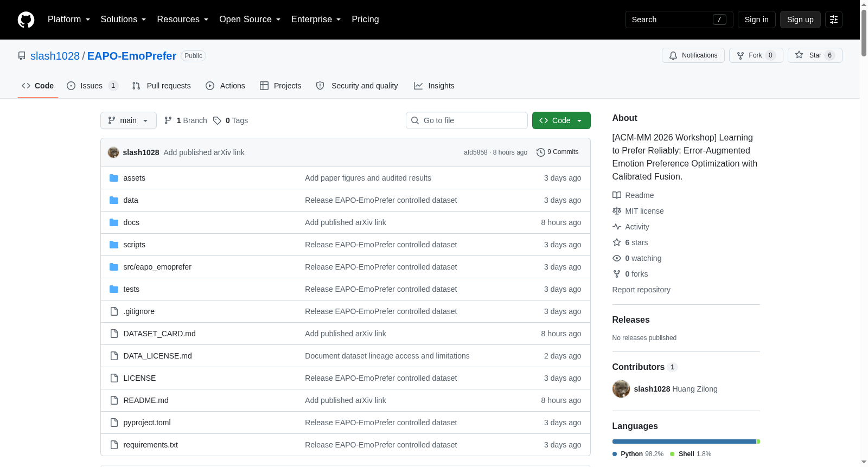Image resolution: width=868 pixels, height=467 pixels.
Task: Click the pyproject.toml file icon
Action: coord(114,423)
